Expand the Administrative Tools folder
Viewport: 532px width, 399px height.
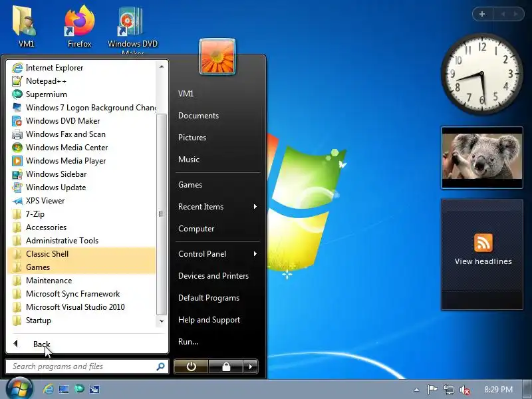click(81, 241)
